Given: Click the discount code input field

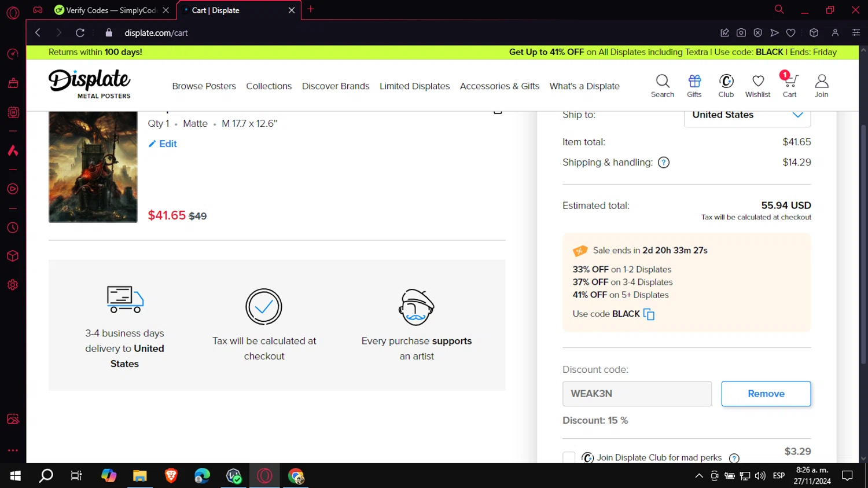Looking at the screenshot, I should [637, 394].
